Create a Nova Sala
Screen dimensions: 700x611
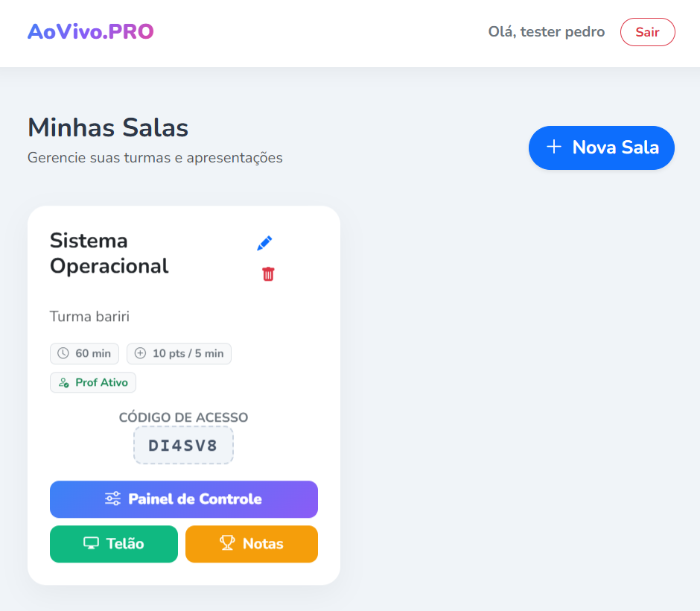click(602, 148)
